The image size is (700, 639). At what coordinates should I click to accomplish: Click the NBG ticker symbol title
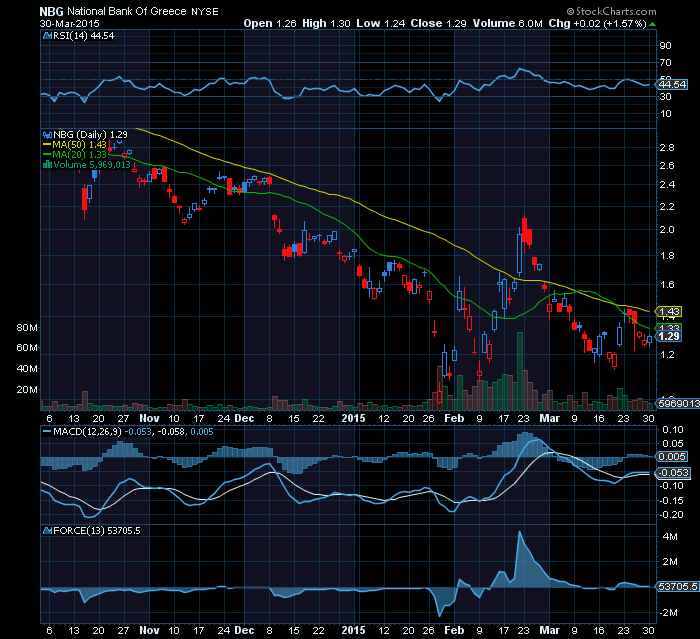[x=51, y=12]
